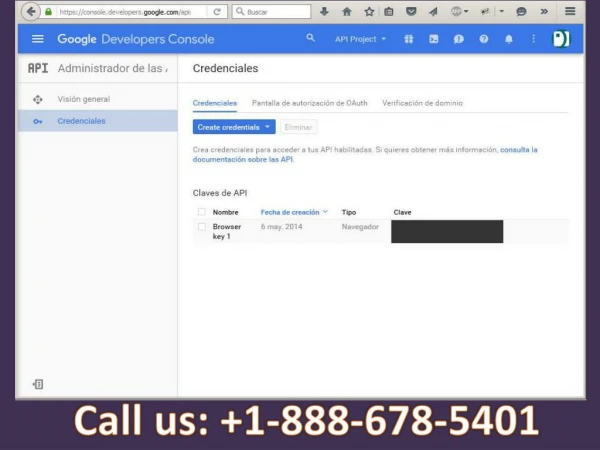Viewport: 600px width, 450px height.
Task: Open the Verificación de dominio tab
Action: pos(422,103)
